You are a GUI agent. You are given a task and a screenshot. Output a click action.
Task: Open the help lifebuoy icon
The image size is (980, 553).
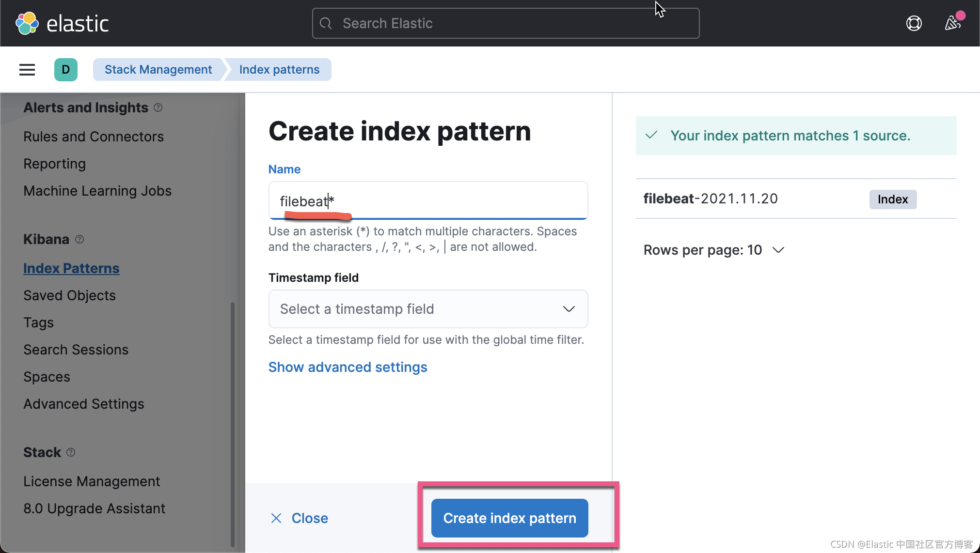(914, 23)
